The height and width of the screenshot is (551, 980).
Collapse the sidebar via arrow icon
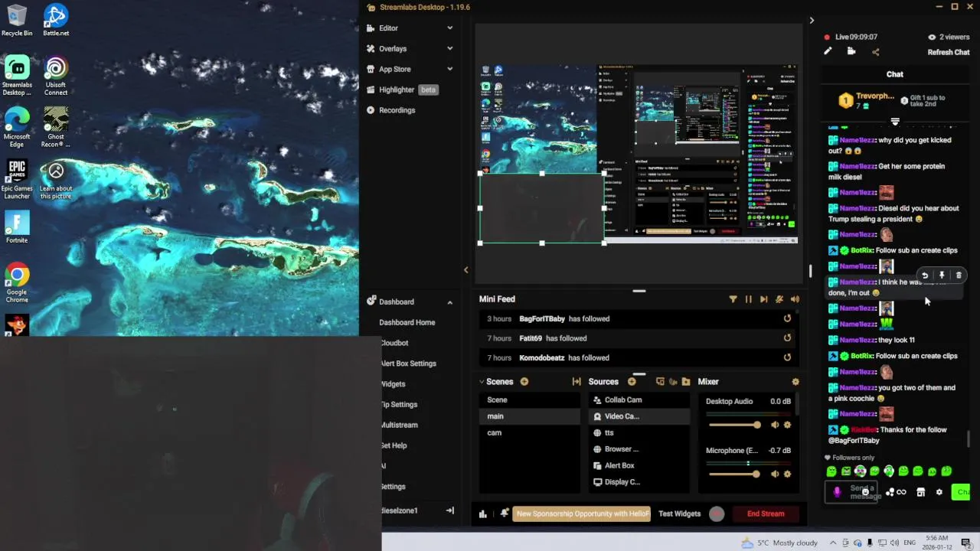pos(450,510)
